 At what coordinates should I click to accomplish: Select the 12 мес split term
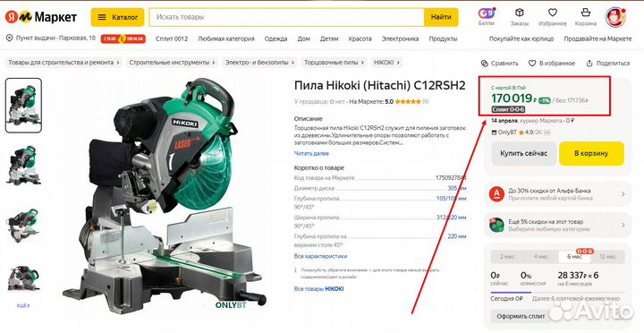[608, 257]
